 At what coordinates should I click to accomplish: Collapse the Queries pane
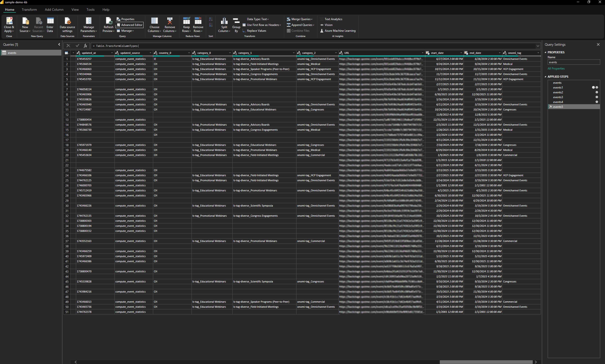click(x=59, y=44)
